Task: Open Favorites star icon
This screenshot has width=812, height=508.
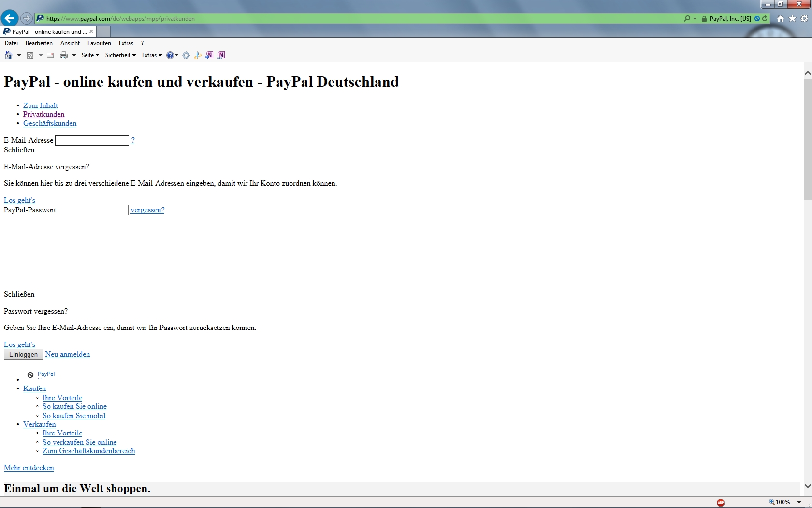Action: [792, 18]
